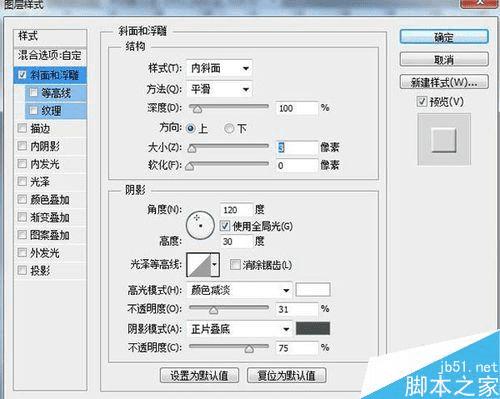
Task: Select the 等高线 sub-item label
Action: coord(56,93)
